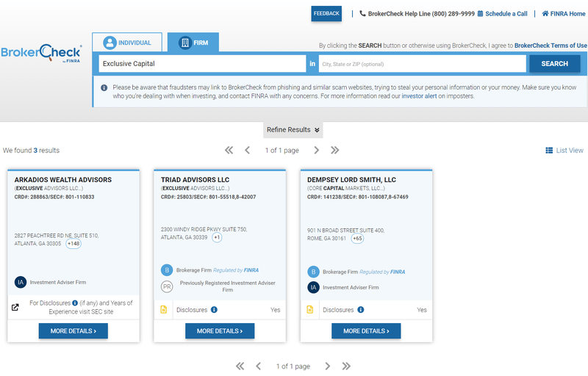Click the List View icon
Viewport: 588px width, 376px height.
click(549, 150)
